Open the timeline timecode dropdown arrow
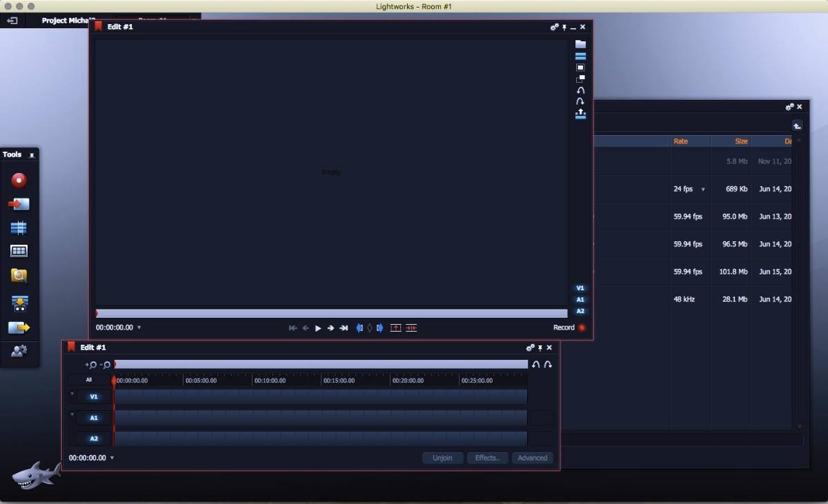Screen dimensions: 828x504 [112, 458]
